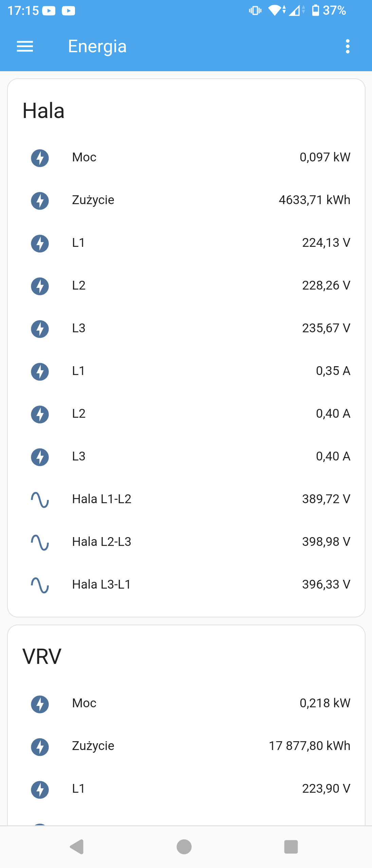Viewport: 372px width, 868px height.
Task: Open the VRV L1 223,90 V entity
Action: [186, 789]
